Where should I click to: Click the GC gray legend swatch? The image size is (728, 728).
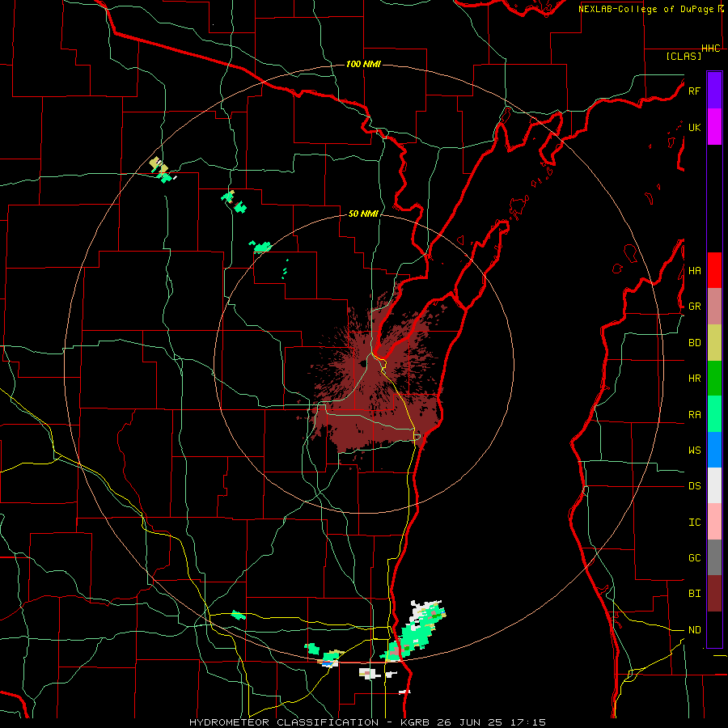point(714,557)
